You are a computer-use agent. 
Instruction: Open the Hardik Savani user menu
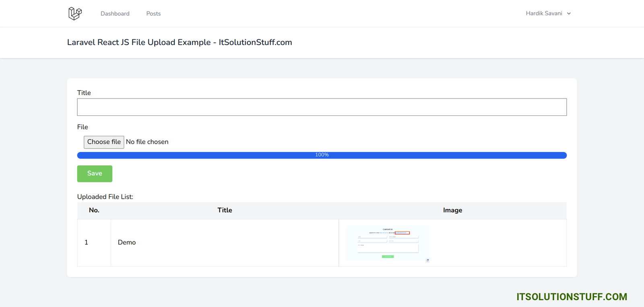(x=544, y=13)
